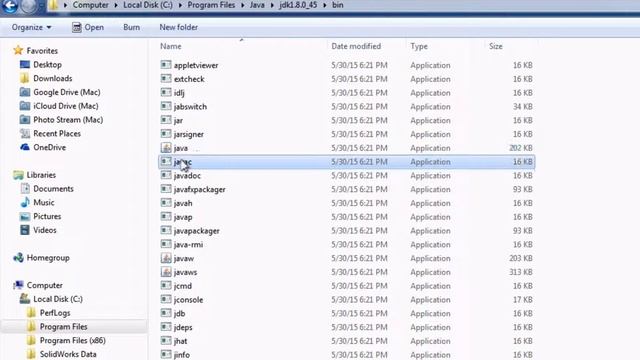
Task: Click the Open toolbar button
Action: tap(88, 27)
